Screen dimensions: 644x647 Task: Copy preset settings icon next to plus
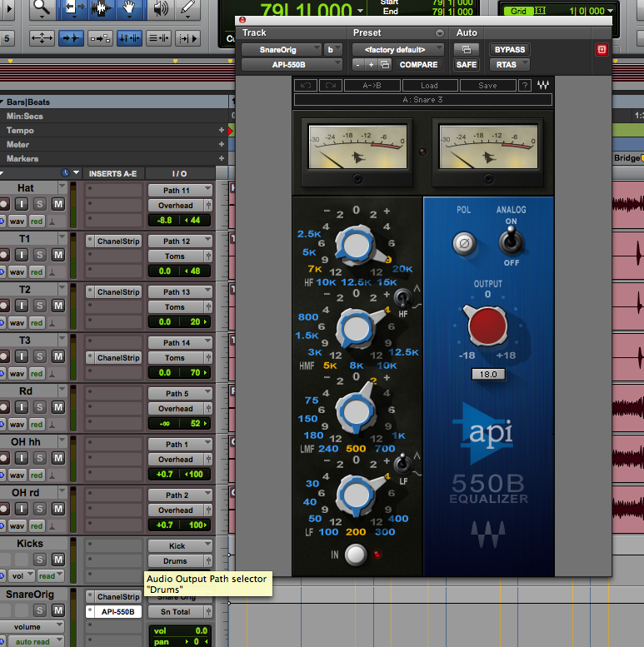(x=385, y=65)
